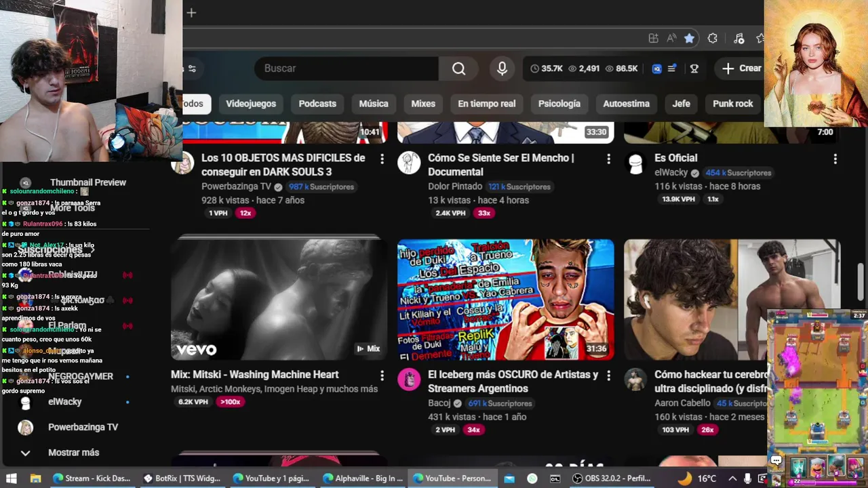Show hidden system tray icons chevron

(x=732, y=479)
